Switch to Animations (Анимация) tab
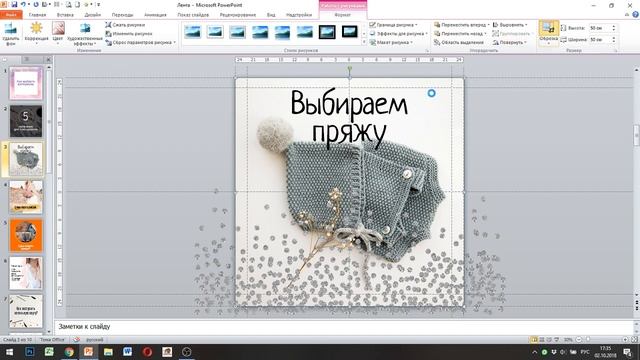Image resolution: width=640 pixels, height=360 pixels. pos(155,15)
